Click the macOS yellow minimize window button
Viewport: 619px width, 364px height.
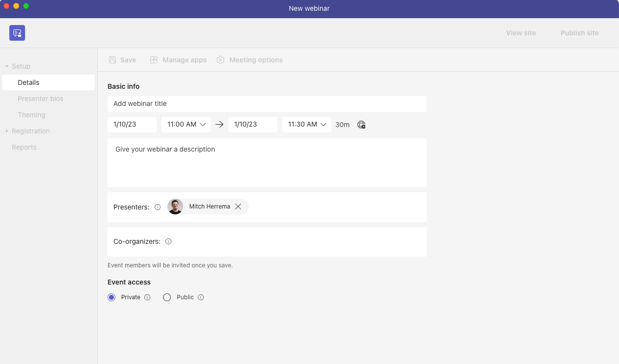(x=16, y=6)
